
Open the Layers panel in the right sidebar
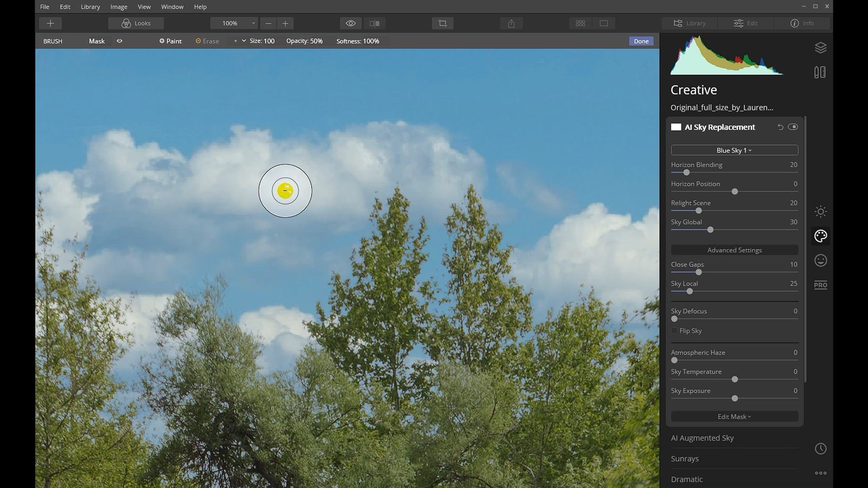click(821, 47)
